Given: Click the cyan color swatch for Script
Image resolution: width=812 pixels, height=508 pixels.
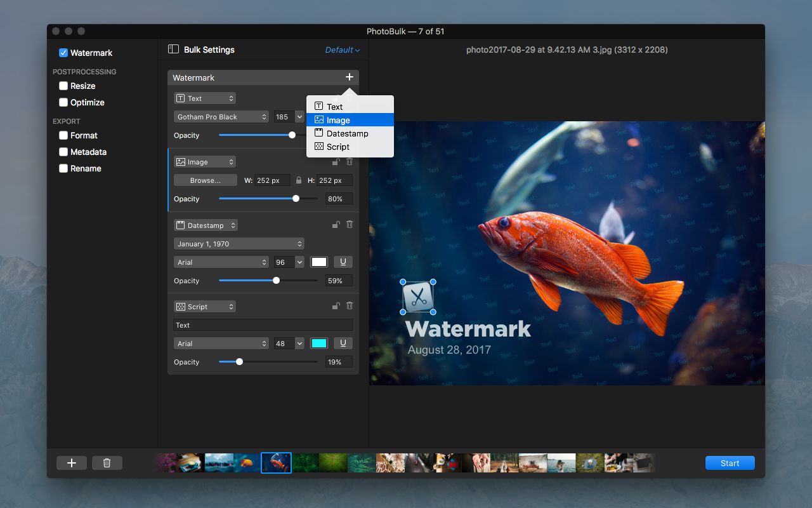Looking at the screenshot, I should click(318, 344).
